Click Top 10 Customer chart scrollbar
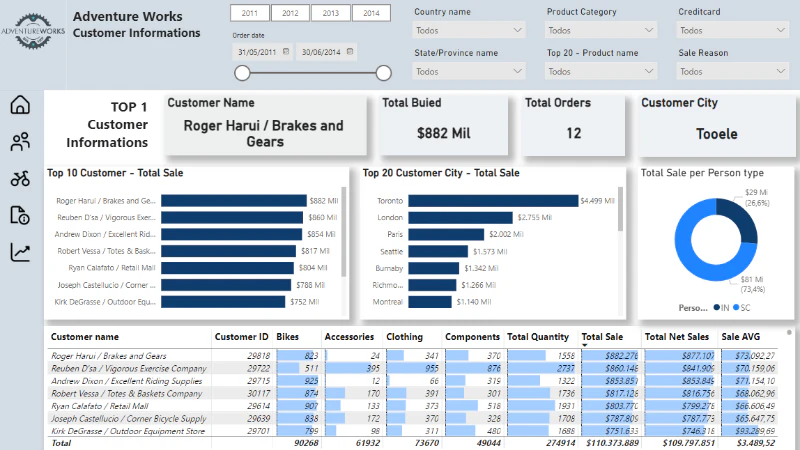Screen dimensions: 800x450 tap(344, 232)
